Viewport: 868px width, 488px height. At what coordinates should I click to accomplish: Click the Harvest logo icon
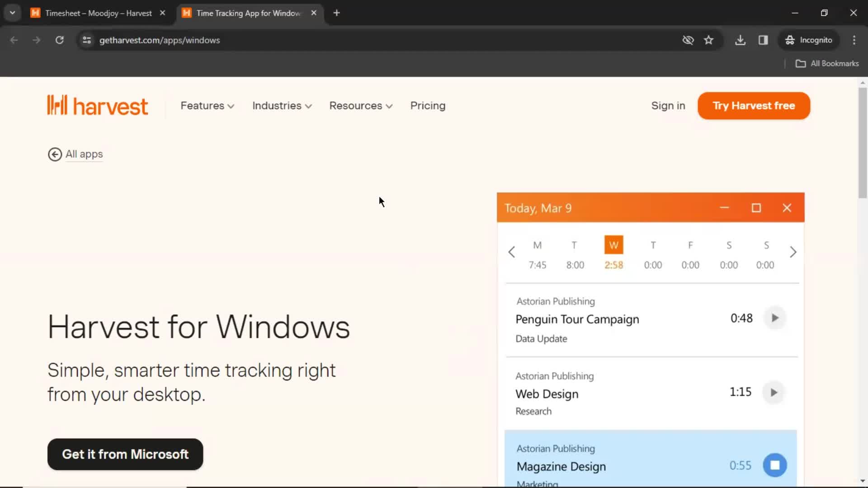pyautogui.click(x=57, y=105)
